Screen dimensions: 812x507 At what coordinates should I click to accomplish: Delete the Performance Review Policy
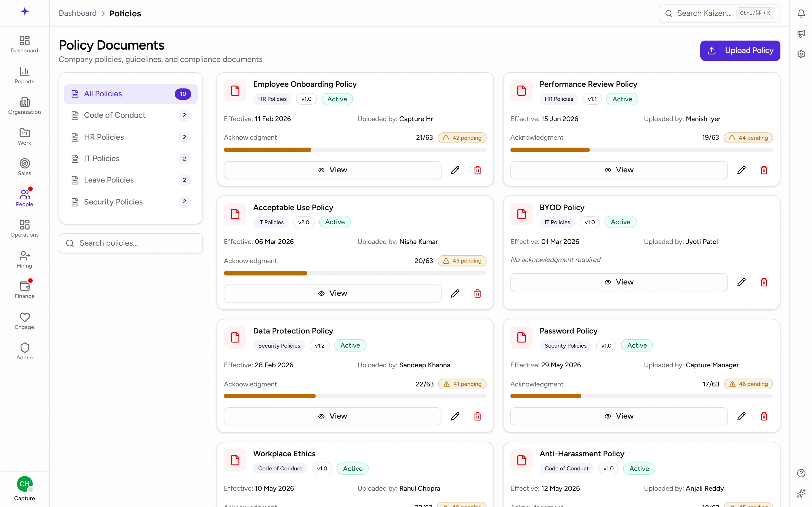click(x=764, y=170)
